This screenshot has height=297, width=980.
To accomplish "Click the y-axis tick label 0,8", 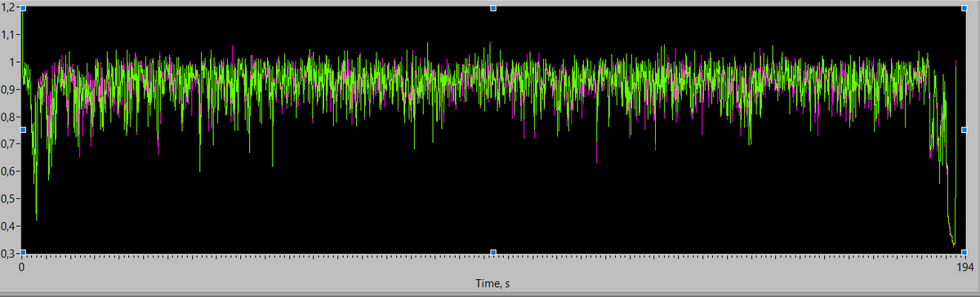I will (10, 117).
